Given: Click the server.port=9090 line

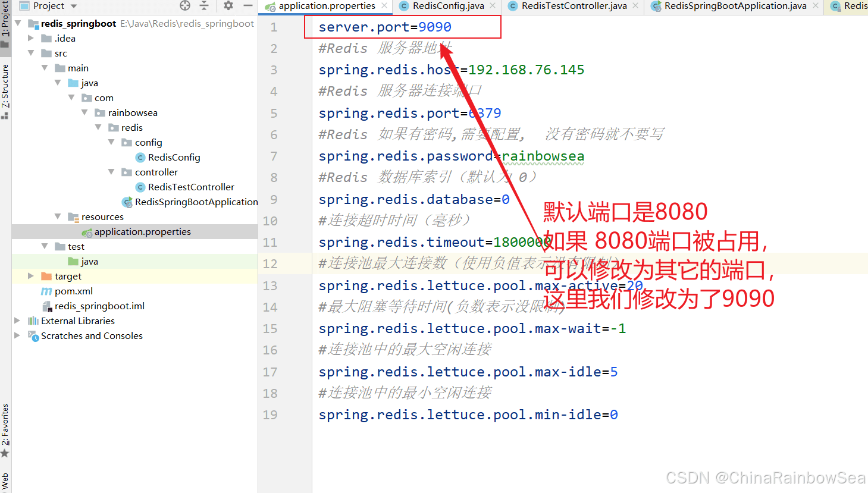Looking at the screenshot, I should pyautogui.click(x=385, y=27).
